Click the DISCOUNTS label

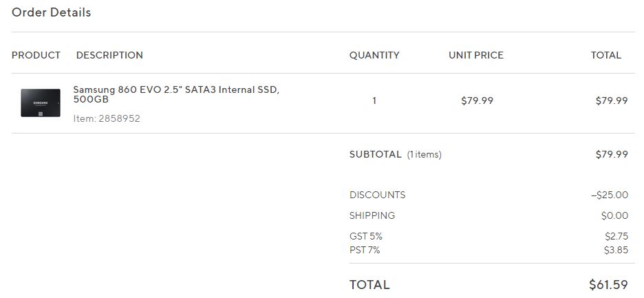pos(377,195)
